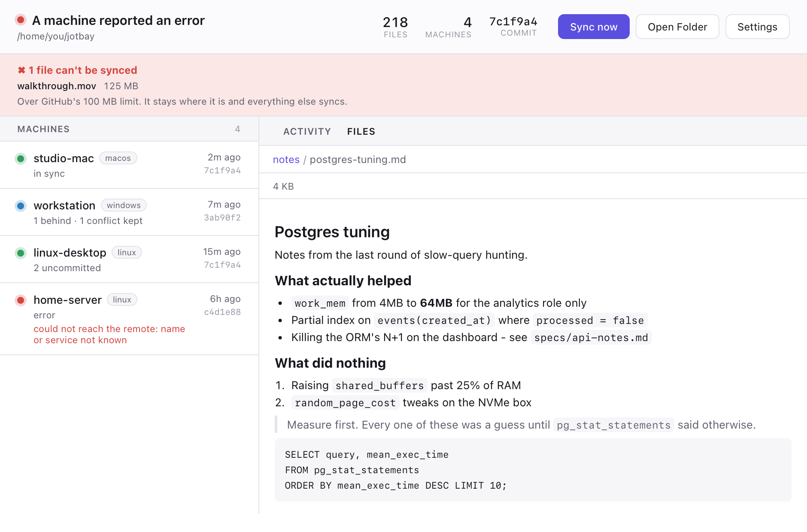Select the workstation machine row
The width and height of the screenshot is (807, 532).
coord(129,212)
